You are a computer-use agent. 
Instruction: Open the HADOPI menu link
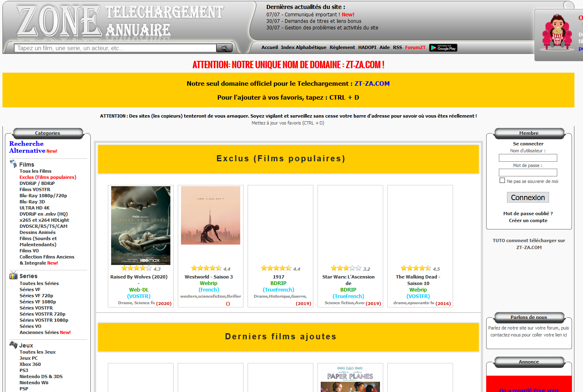tap(367, 47)
